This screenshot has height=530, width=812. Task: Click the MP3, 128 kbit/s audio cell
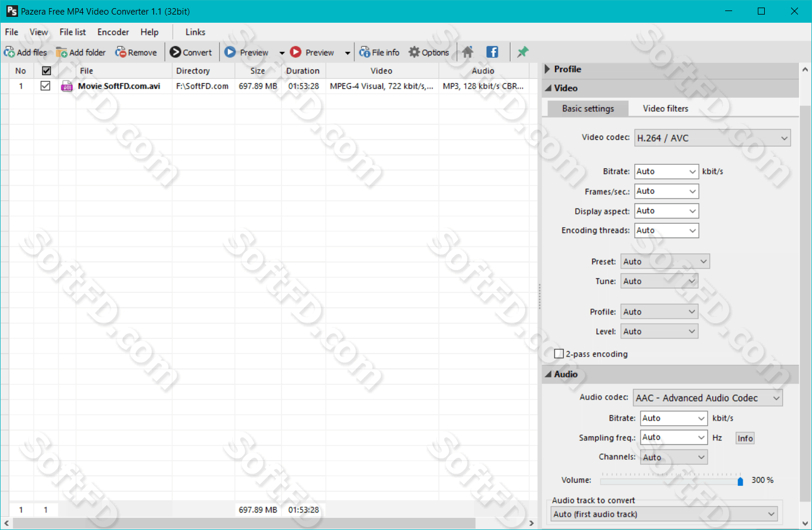pyautogui.click(x=483, y=86)
